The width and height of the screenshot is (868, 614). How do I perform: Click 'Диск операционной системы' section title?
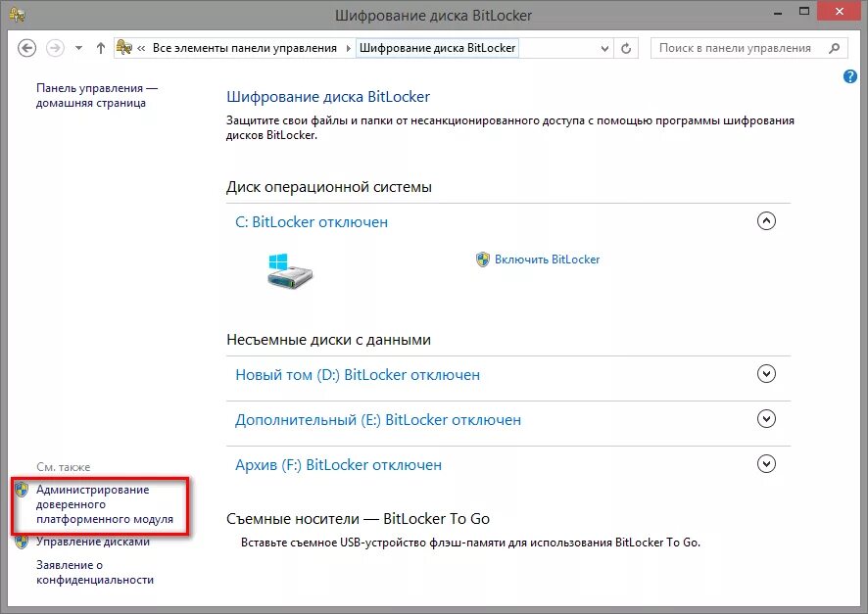[329, 187]
